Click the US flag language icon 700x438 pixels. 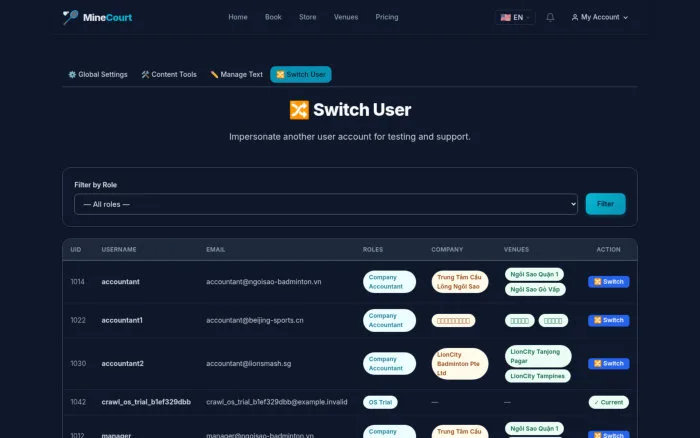point(505,17)
